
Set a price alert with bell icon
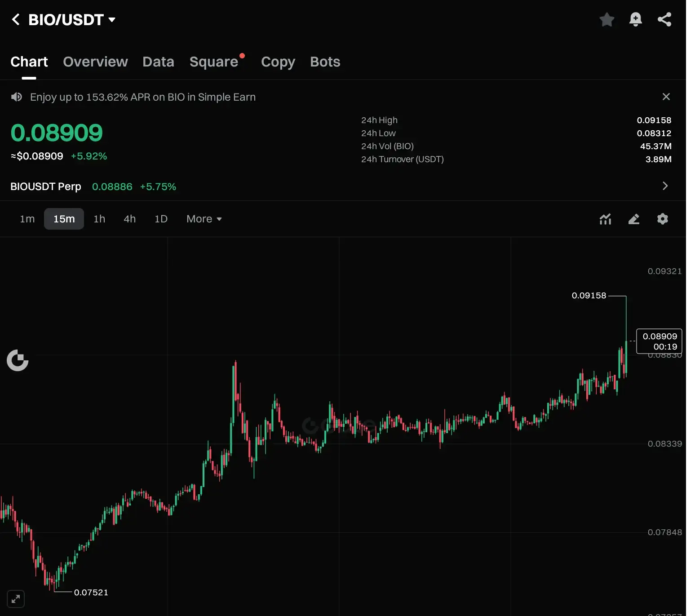click(x=635, y=20)
